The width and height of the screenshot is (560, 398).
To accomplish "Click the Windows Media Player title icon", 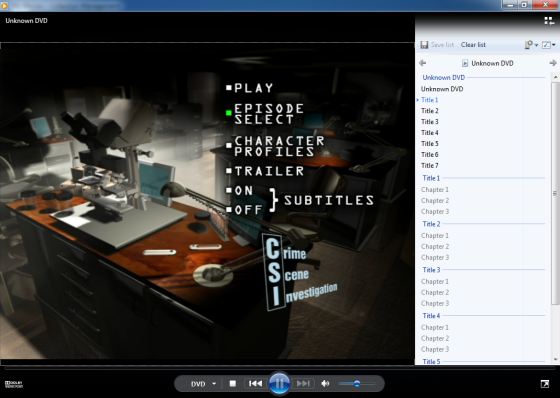I will click(5, 5).
